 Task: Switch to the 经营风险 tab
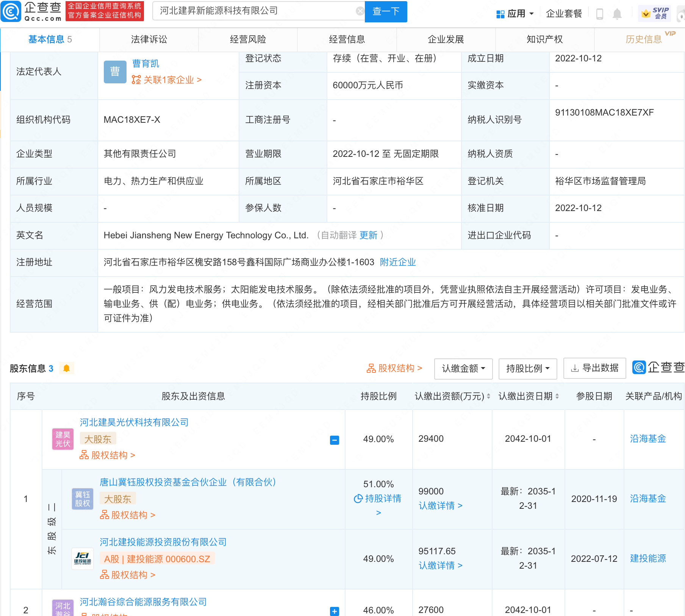(x=248, y=39)
